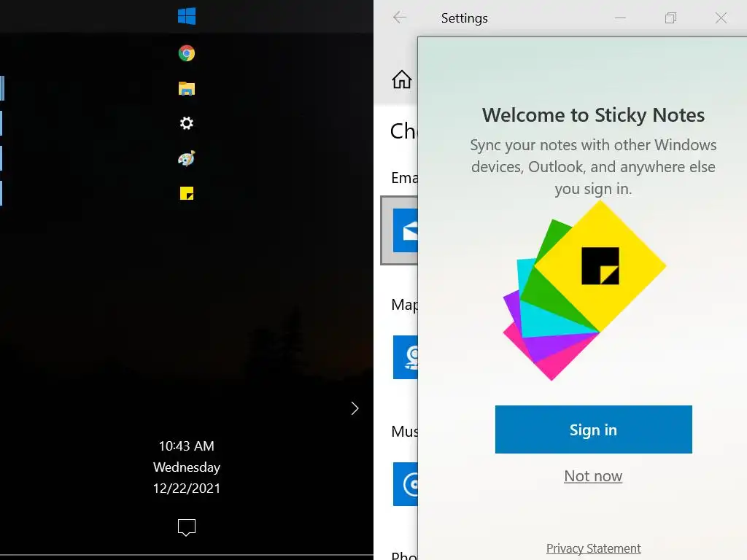This screenshot has height=560, width=747.
Task: Minimize the Settings window
Action: (620, 17)
